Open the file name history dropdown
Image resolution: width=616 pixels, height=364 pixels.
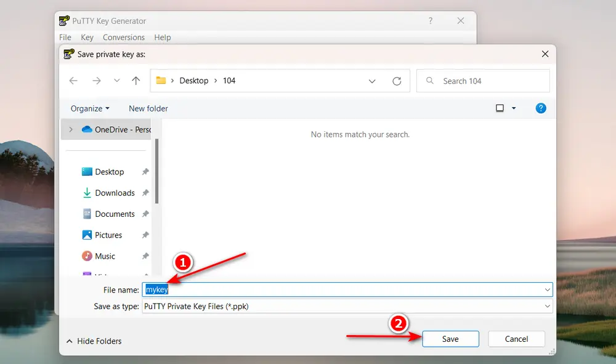click(x=547, y=289)
